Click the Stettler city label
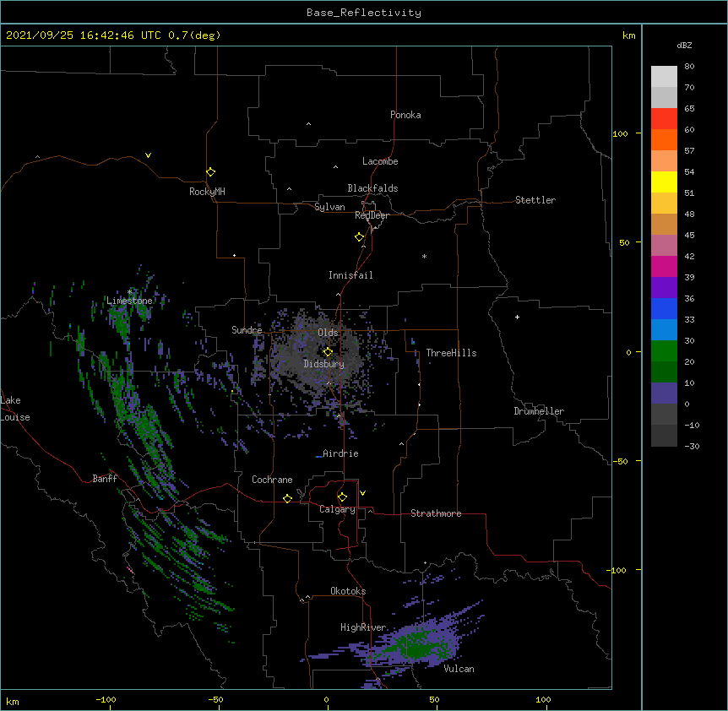Viewport: 728px width, 711px height. tap(535, 200)
